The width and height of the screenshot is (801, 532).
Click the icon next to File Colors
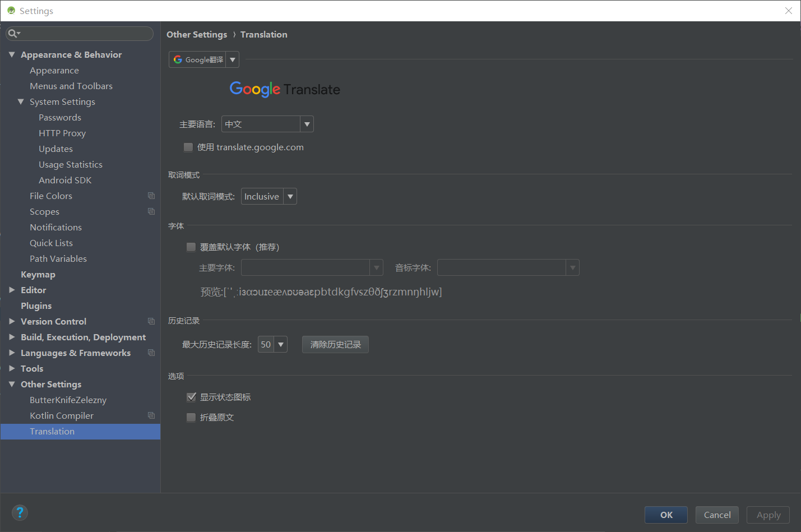click(151, 196)
